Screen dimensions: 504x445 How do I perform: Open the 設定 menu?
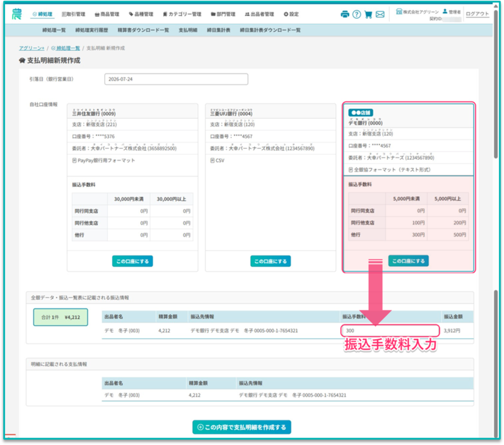(x=291, y=14)
